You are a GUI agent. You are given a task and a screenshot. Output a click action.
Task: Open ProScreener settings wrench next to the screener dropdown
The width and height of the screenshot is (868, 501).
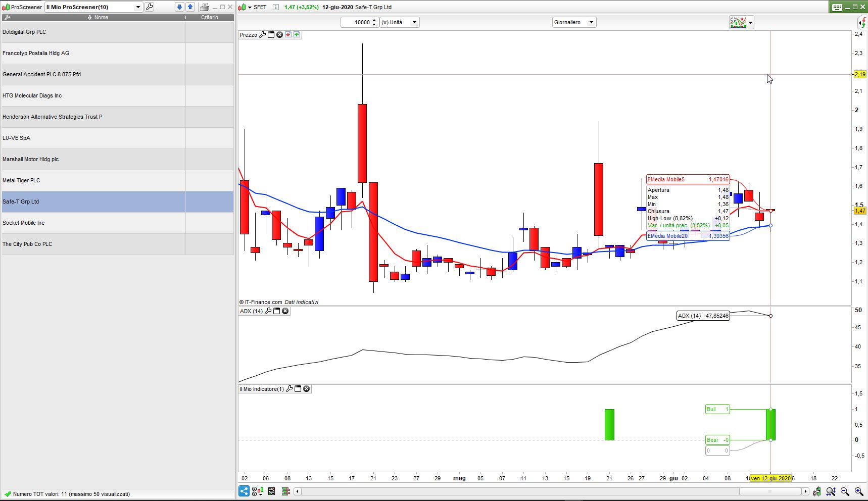[150, 7]
